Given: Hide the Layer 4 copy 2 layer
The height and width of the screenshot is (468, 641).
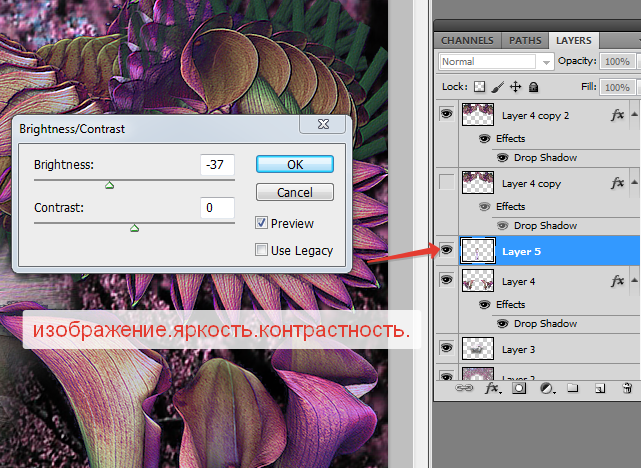Looking at the screenshot, I should (x=446, y=114).
